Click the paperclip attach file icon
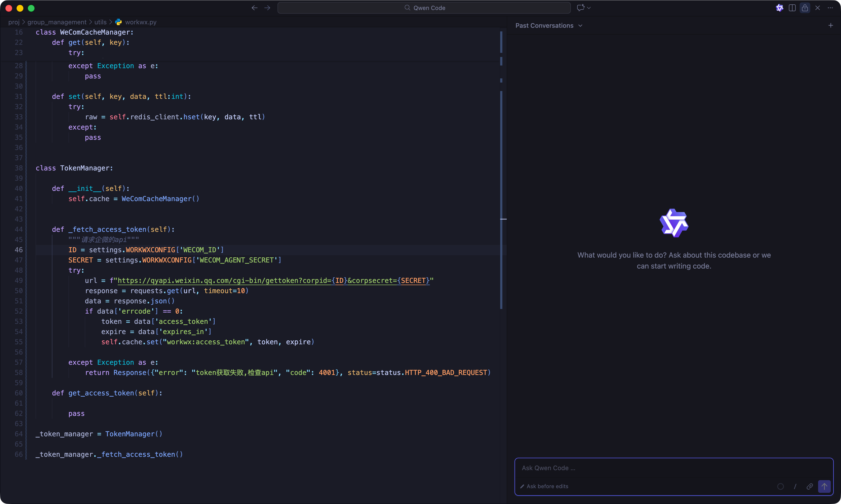Image resolution: width=841 pixels, height=504 pixels. [x=809, y=486]
